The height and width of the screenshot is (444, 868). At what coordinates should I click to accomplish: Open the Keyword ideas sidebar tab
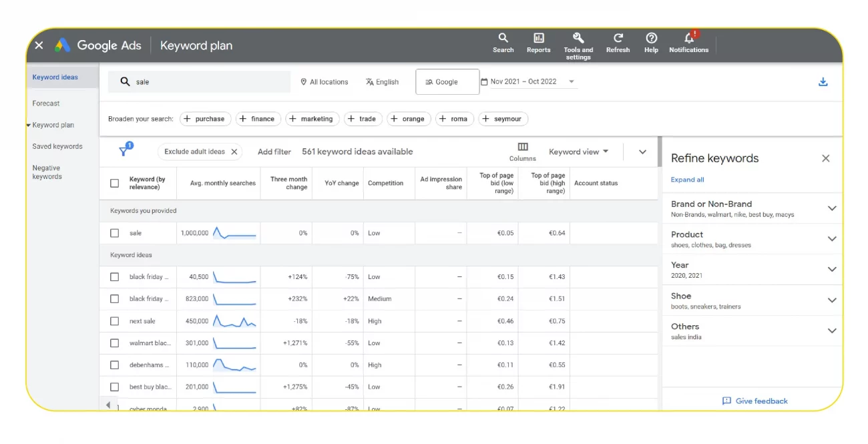[55, 77]
